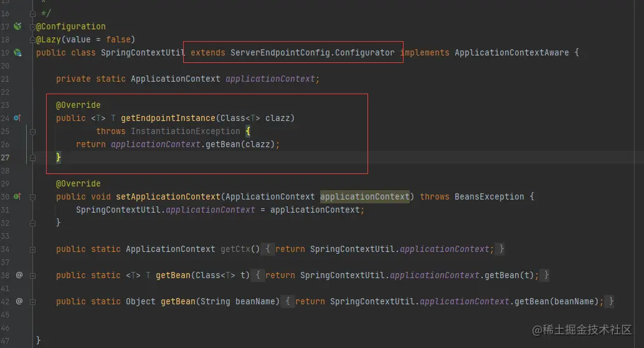Image resolution: width=644 pixels, height=348 pixels.
Task: Click getBean(beanName) call on line 42
Action: [557, 301]
